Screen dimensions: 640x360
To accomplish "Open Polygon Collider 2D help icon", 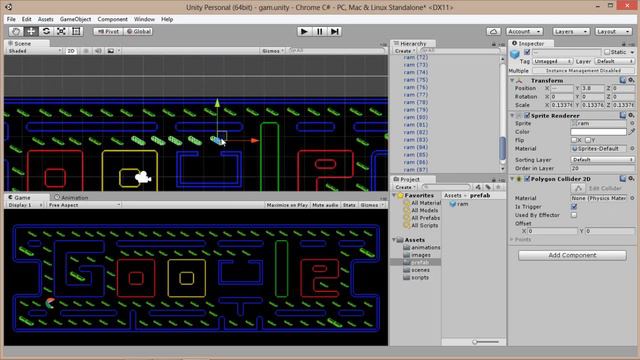I will coord(622,179).
